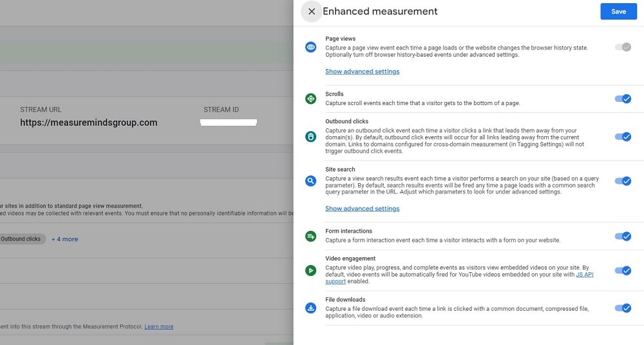
Task: Click the Outbound clicks title in panel
Action: coord(346,121)
